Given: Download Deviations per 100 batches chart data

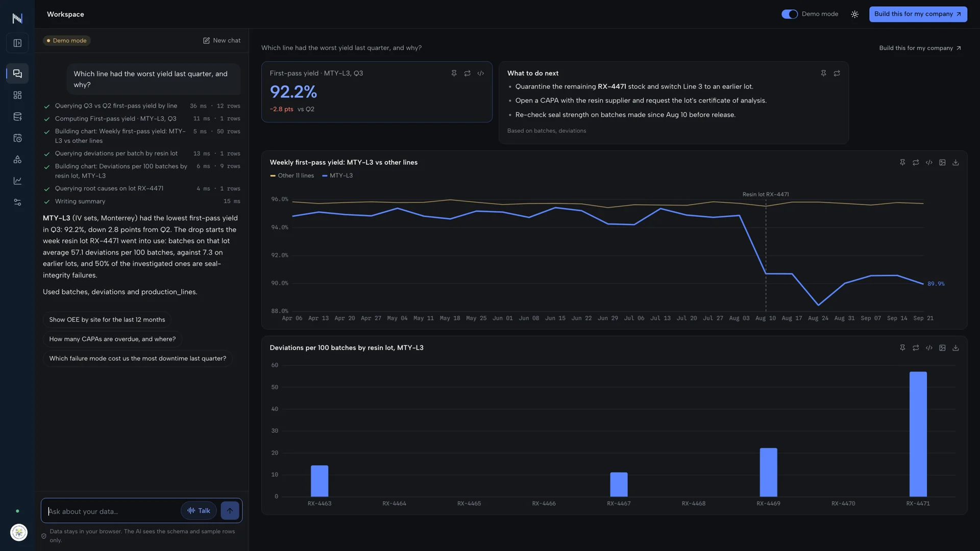Looking at the screenshot, I should (955, 348).
